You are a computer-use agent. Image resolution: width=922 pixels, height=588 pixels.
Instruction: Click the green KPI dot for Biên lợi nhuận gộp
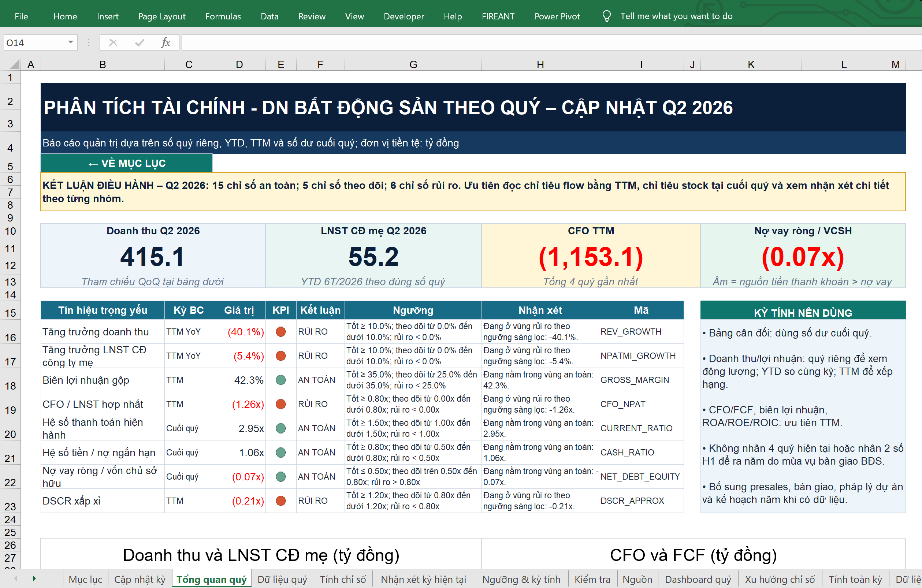[280, 380]
